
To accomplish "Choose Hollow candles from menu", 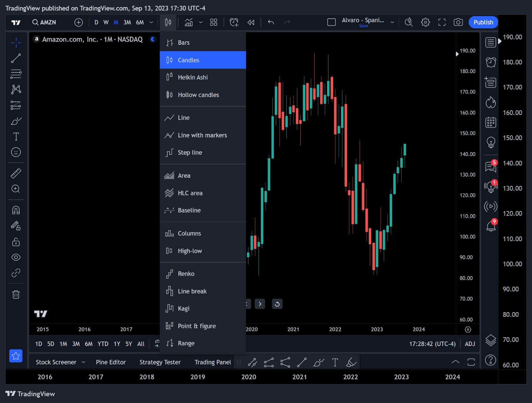I will [203, 95].
